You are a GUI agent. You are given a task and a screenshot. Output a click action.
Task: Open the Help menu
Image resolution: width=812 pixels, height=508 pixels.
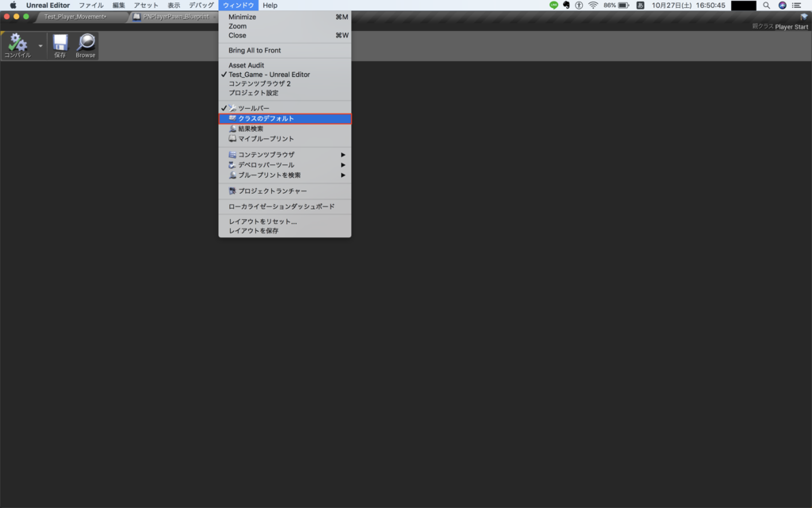pyautogui.click(x=270, y=6)
